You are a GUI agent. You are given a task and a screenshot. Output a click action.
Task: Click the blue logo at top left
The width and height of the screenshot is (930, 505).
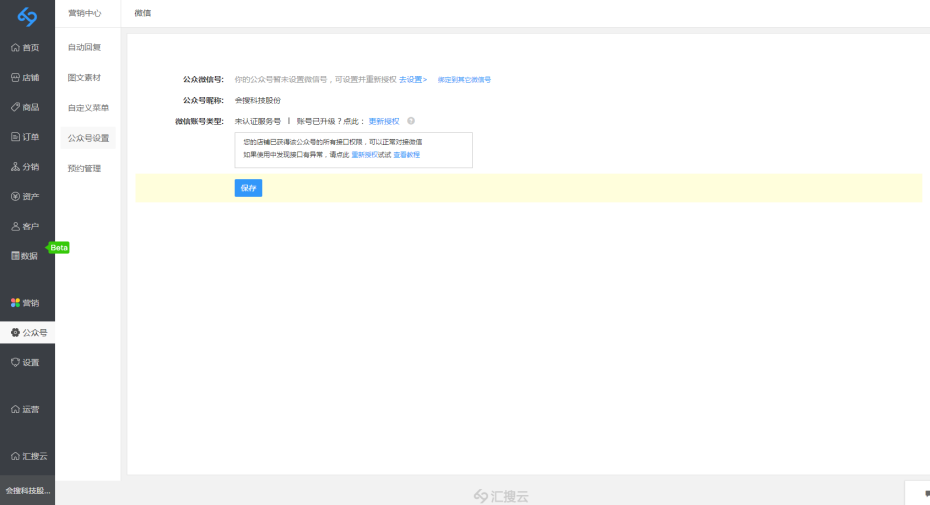27,17
